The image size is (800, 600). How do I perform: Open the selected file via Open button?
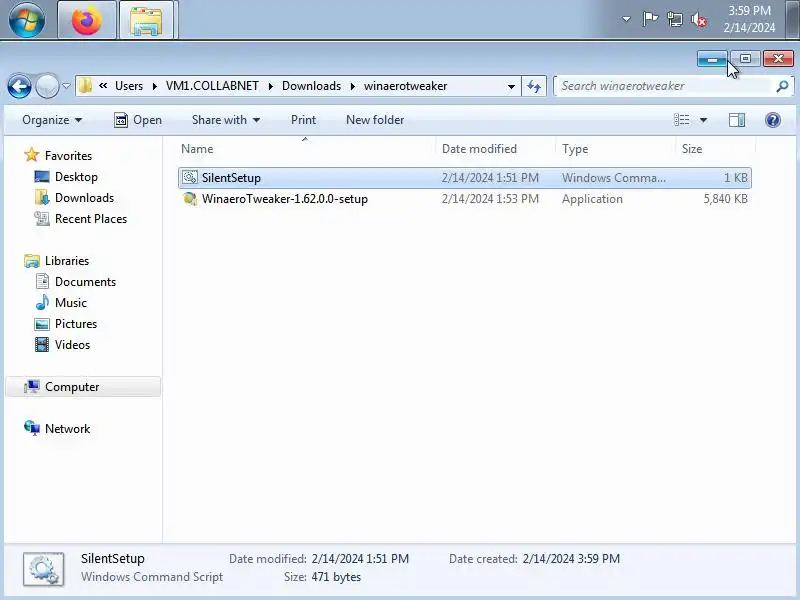(138, 120)
